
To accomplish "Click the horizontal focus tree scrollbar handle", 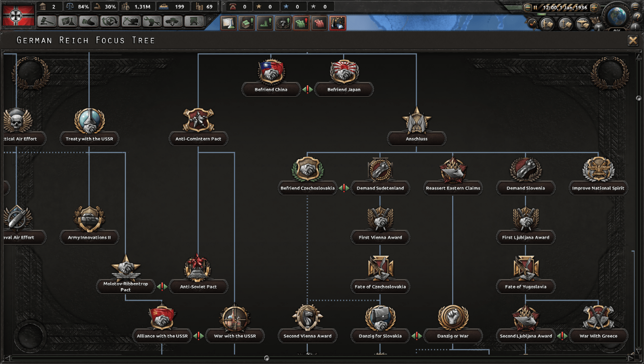I will click(x=267, y=358).
